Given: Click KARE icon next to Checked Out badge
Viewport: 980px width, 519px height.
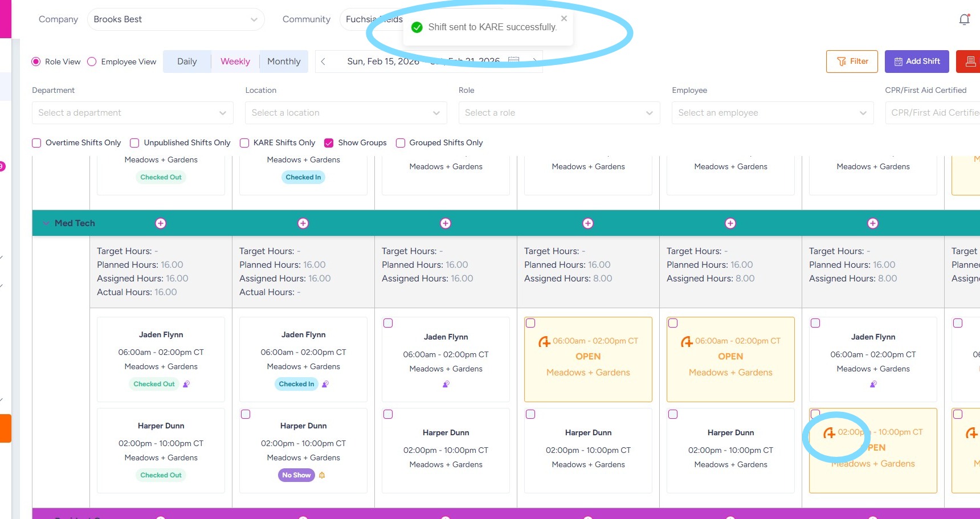Looking at the screenshot, I should 186,384.
